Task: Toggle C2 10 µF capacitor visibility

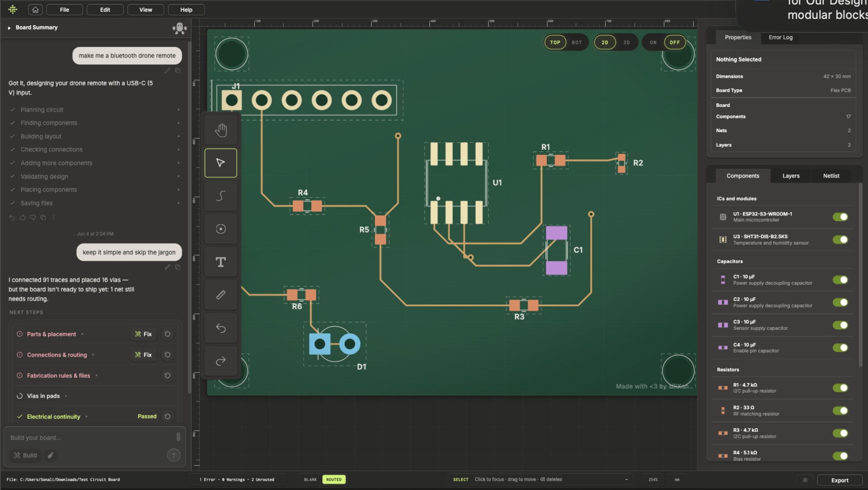Action: [x=840, y=302]
